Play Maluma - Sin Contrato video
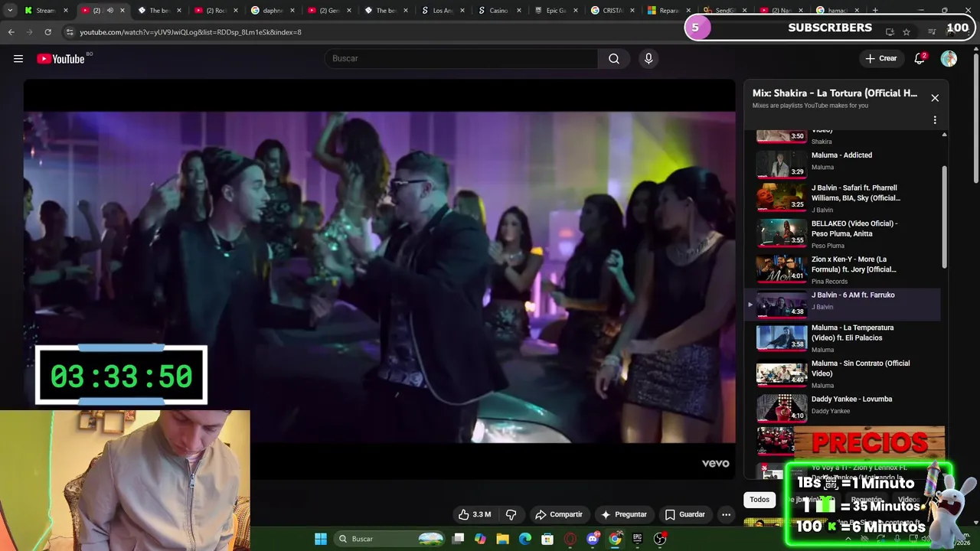980x551 pixels. (842, 374)
